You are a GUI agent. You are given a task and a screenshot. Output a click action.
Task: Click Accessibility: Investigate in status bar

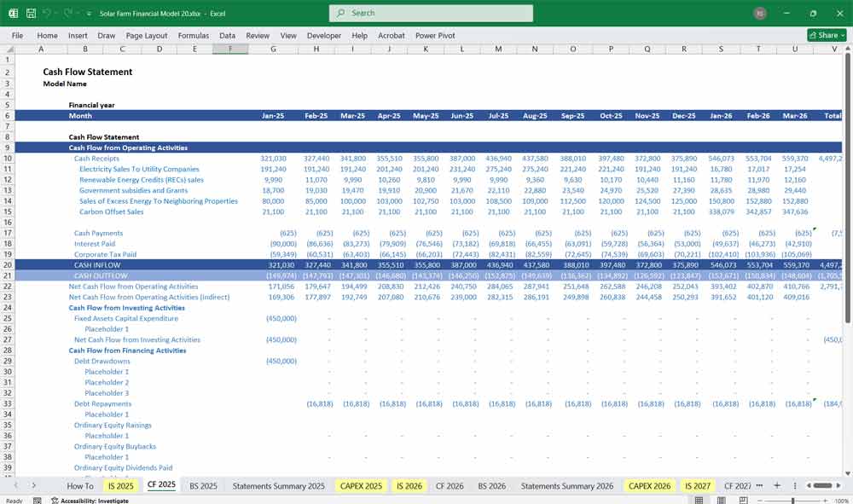94,501
